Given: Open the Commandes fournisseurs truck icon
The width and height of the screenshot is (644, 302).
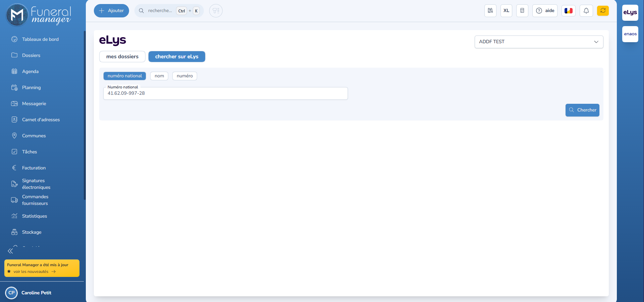Looking at the screenshot, I should (x=14, y=200).
